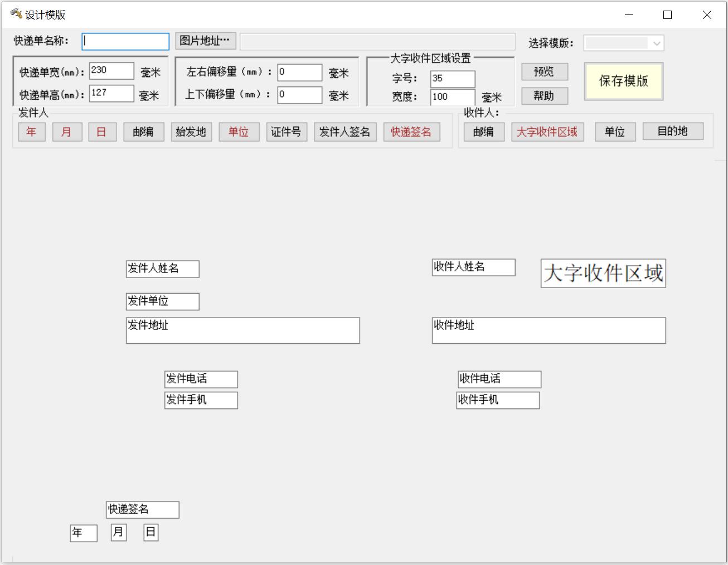The width and height of the screenshot is (728, 565).
Task: Click the 证件号 button
Action: pos(286,132)
